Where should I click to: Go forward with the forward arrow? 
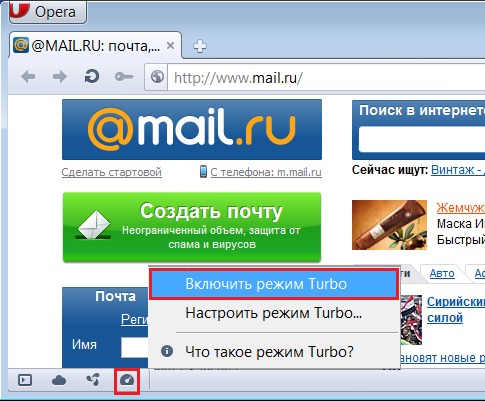click(x=60, y=77)
